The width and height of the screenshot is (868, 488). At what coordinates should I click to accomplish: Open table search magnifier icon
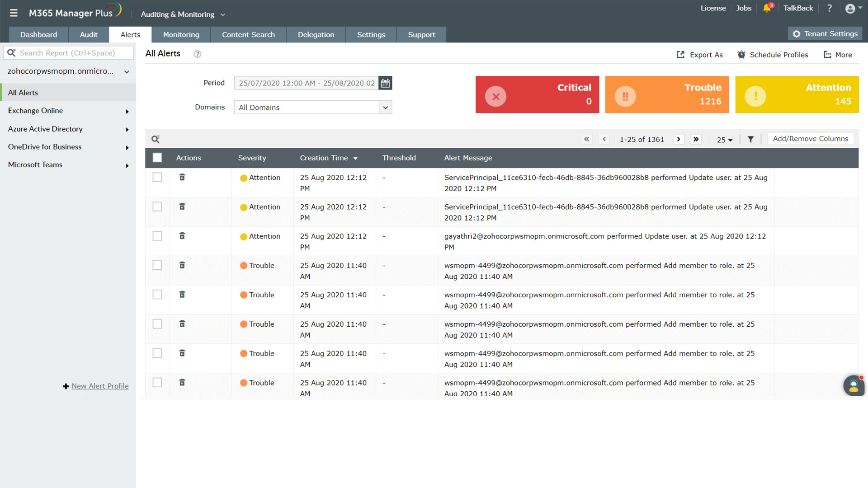(x=155, y=139)
